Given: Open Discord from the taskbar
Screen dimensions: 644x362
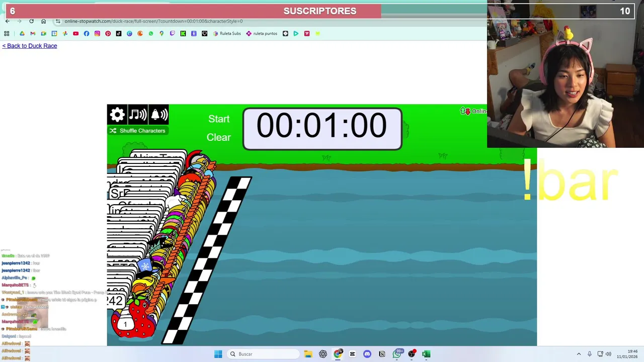Looking at the screenshot, I should 367,354.
